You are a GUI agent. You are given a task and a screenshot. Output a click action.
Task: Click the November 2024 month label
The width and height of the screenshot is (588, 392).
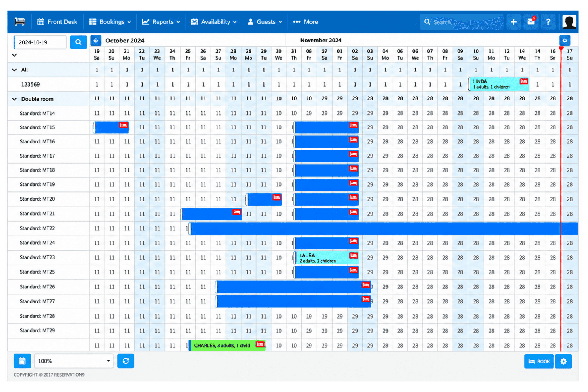(321, 40)
